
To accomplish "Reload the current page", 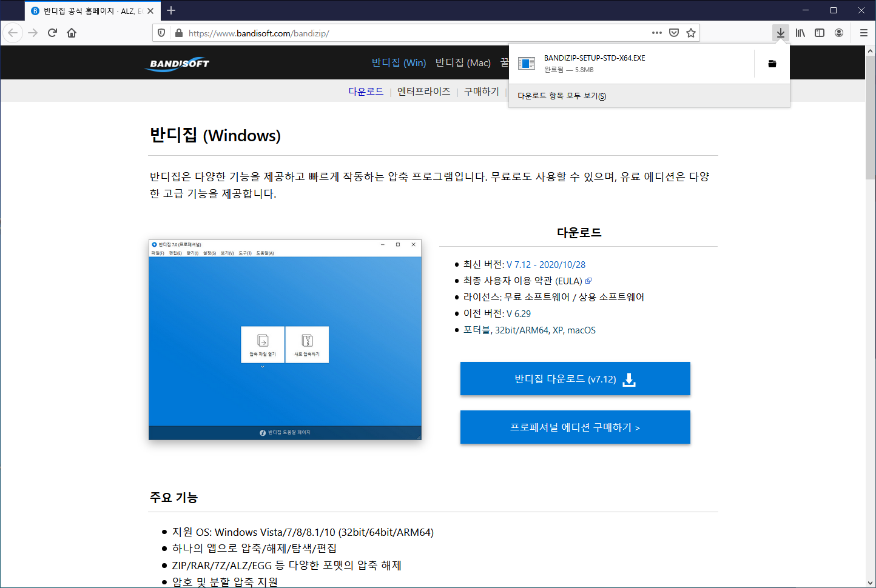I will tap(52, 33).
